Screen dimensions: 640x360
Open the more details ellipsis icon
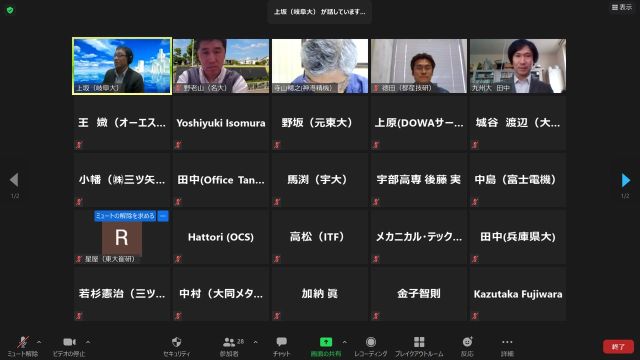[x=507, y=342]
